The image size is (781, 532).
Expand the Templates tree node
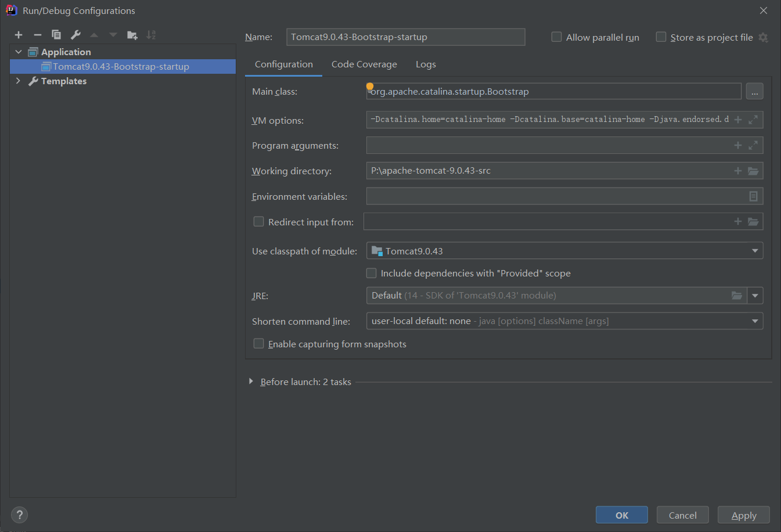coord(19,81)
